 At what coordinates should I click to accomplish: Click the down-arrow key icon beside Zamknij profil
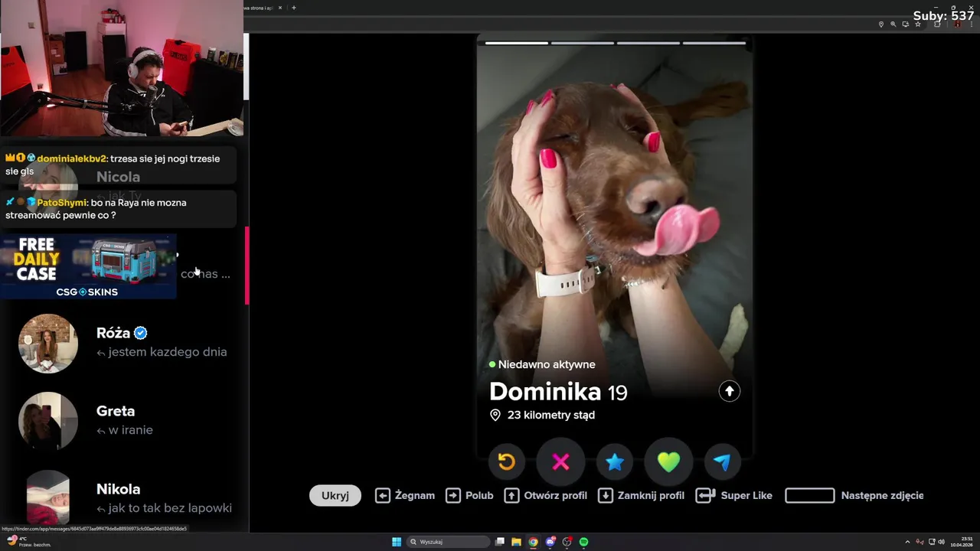pyautogui.click(x=605, y=495)
